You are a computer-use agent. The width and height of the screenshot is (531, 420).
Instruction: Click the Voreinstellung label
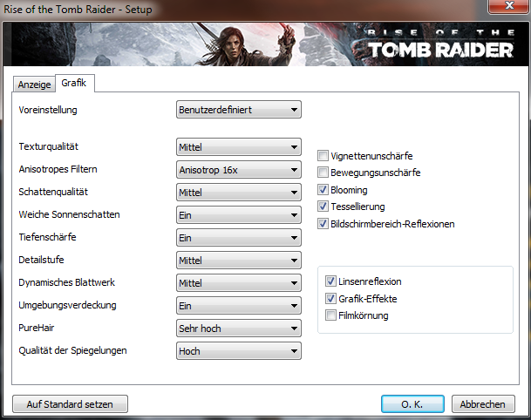pyautogui.click(x=48, y=110)
